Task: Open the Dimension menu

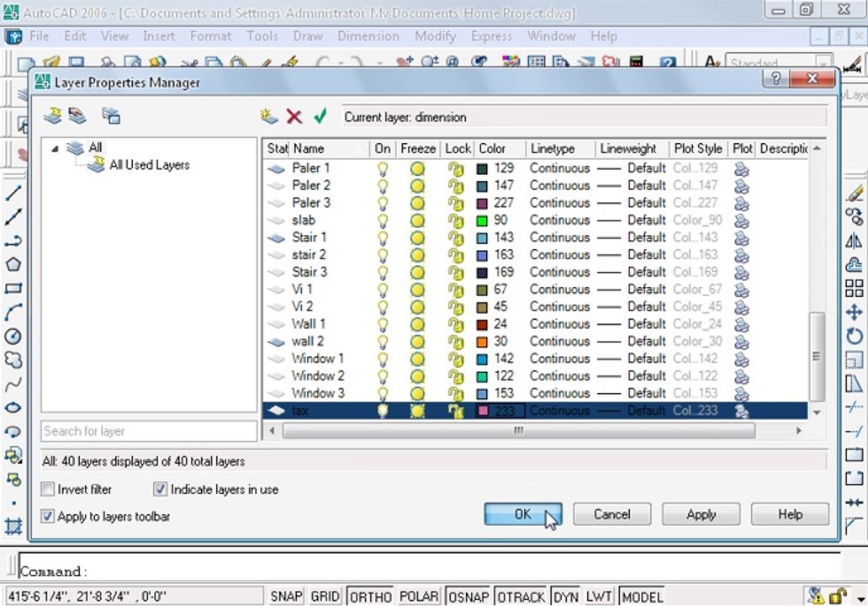Action: click(x=368, y=36)
